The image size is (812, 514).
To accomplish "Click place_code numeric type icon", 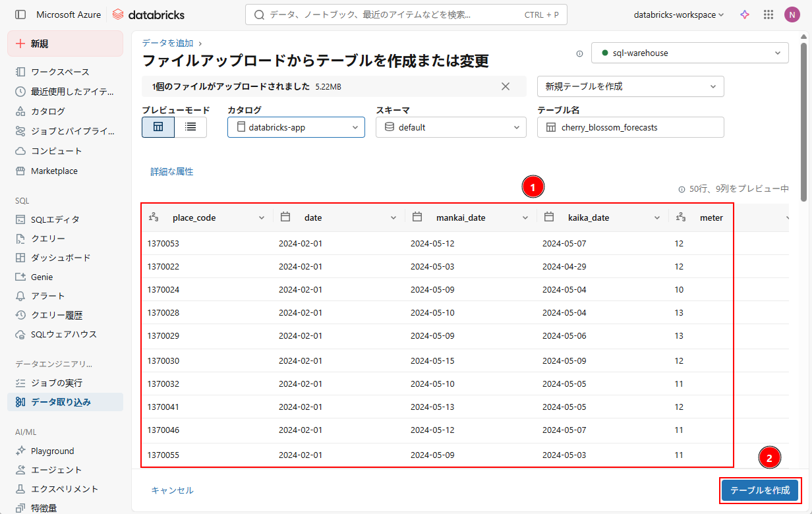I will point(153,217).
